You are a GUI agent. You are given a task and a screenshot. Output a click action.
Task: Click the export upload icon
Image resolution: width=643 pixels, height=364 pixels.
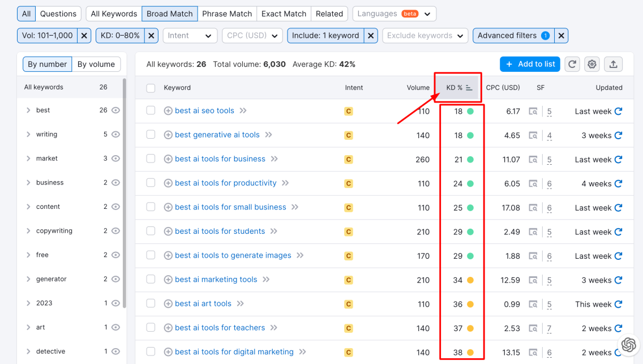click(613, 64)
